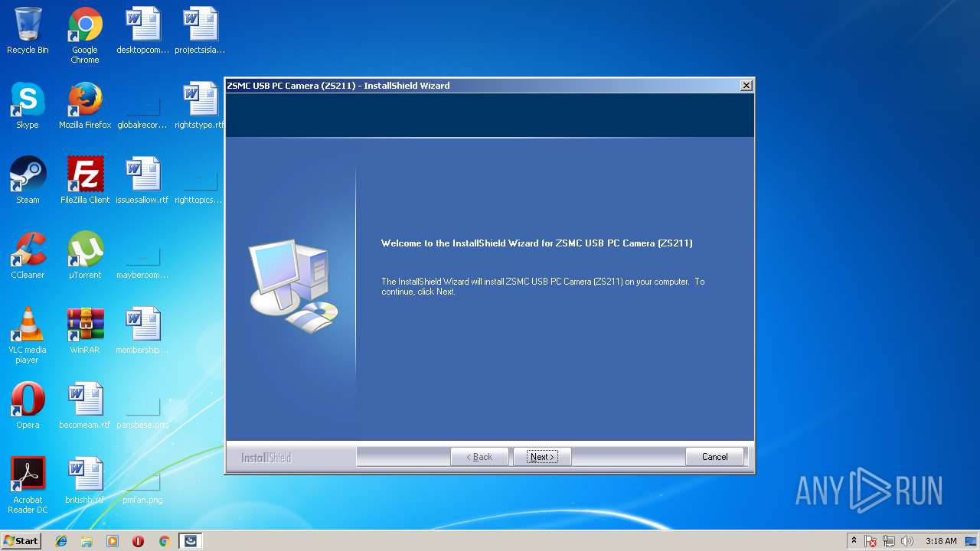Open the Recycle Bin desktop icon
The image size is (980, 551).
tap(28, 31)
